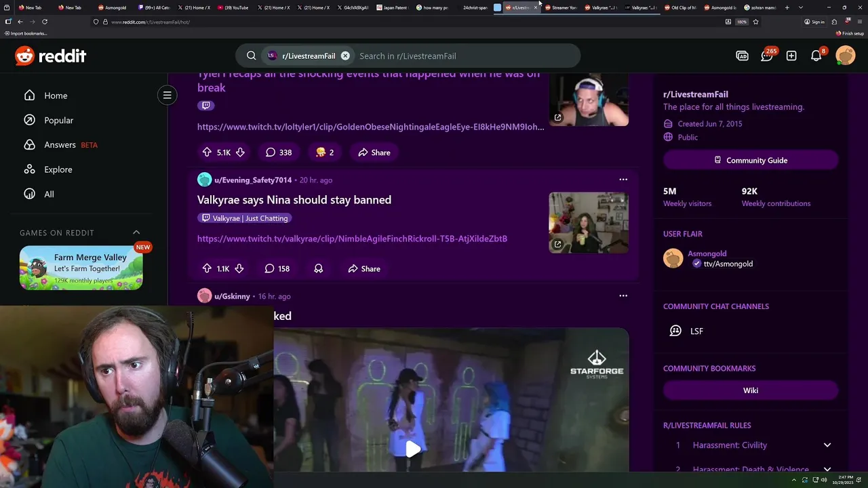Image resolution: width=868 pixels, height=488 pixels.
Task: Open Answers BETA in sidebar
Action: point(61,144)
